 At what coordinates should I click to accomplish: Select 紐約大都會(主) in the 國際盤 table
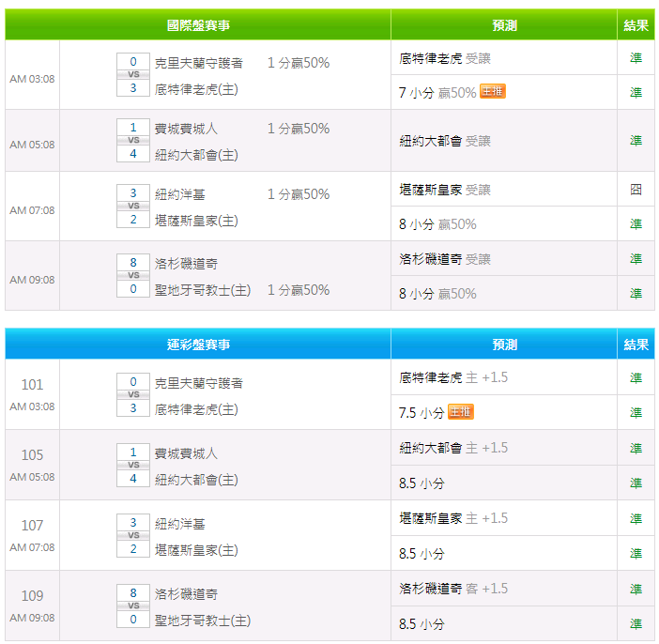coord(196,155)
